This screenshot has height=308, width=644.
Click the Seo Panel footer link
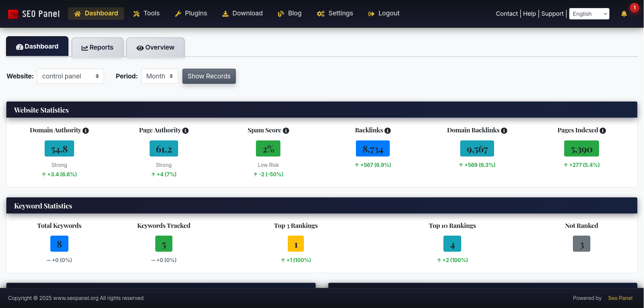(x=620, y=298)
